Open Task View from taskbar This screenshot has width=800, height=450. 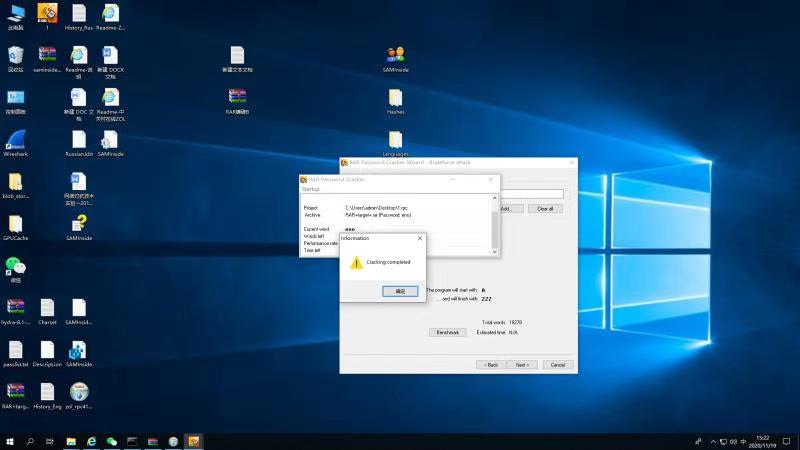coord(49,441)
